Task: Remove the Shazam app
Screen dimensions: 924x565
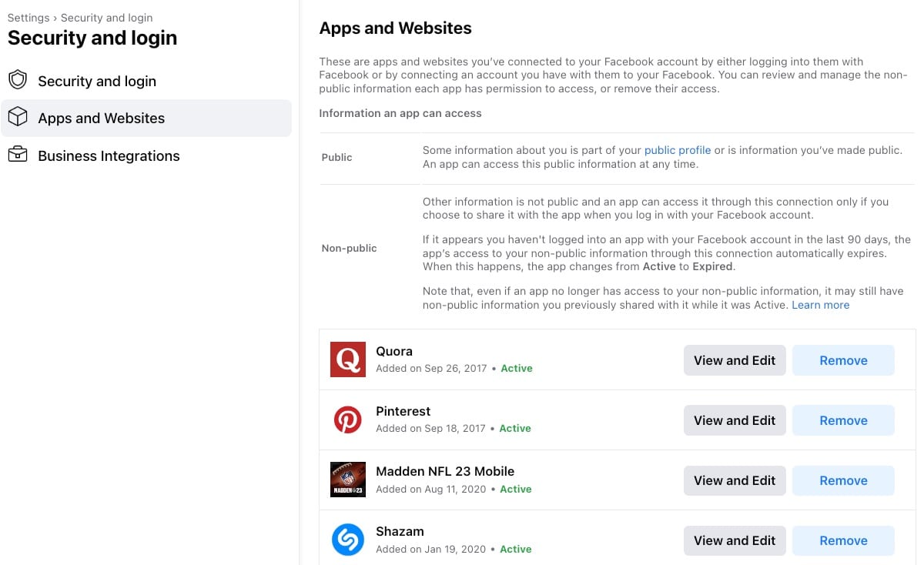Action: (843, 540)
